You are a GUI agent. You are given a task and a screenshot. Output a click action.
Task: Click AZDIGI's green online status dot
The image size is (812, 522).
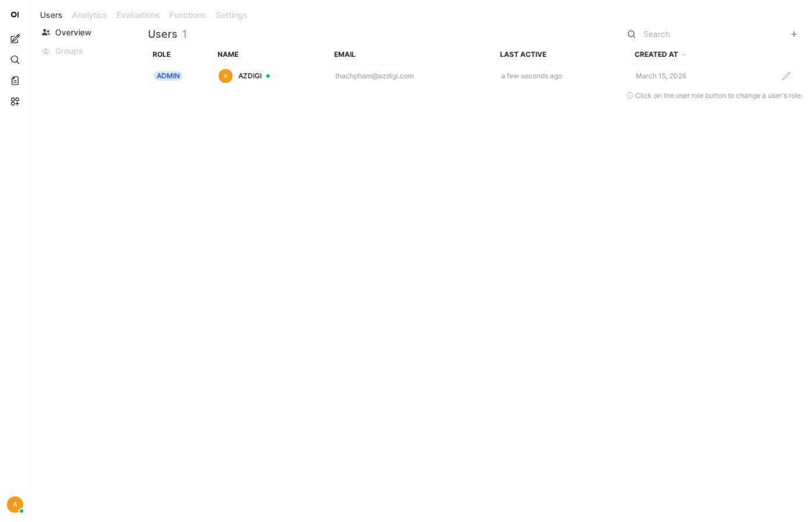point(267,75)
